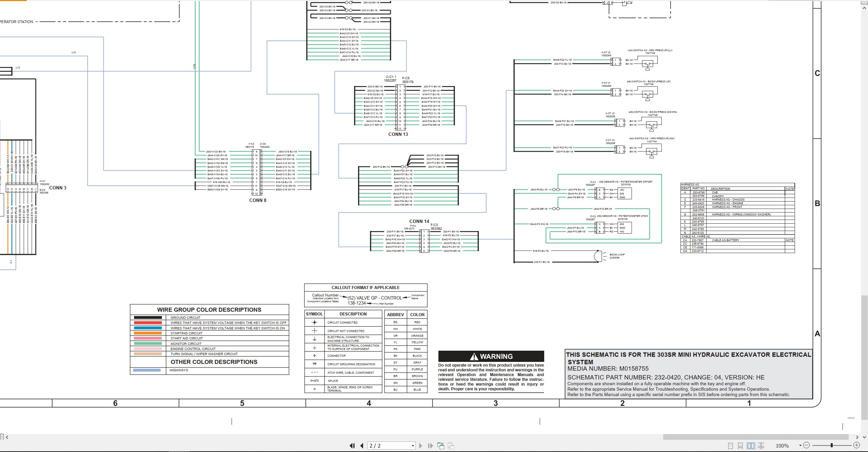Go to the previous page

[x=362, y=446]
